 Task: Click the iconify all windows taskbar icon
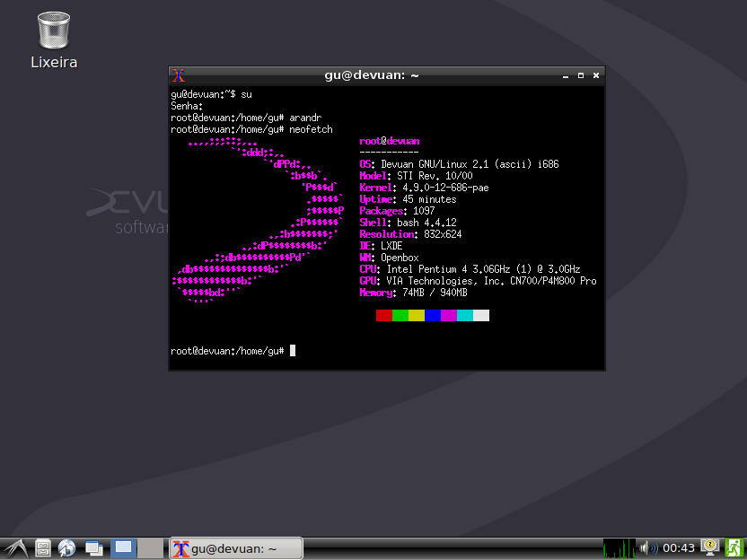pyautogui.click(x=94, y=548)
